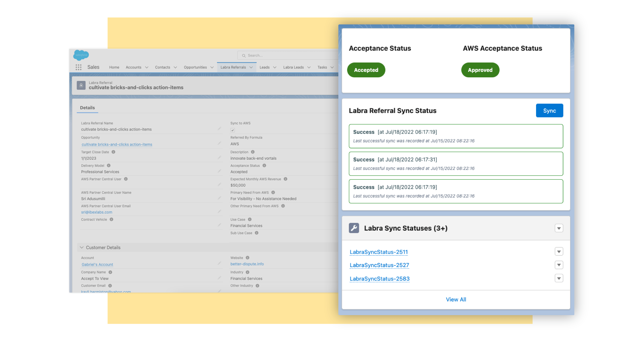Click info icon next to Customer Email
This screenshot has height=348, width=644.
110,286
